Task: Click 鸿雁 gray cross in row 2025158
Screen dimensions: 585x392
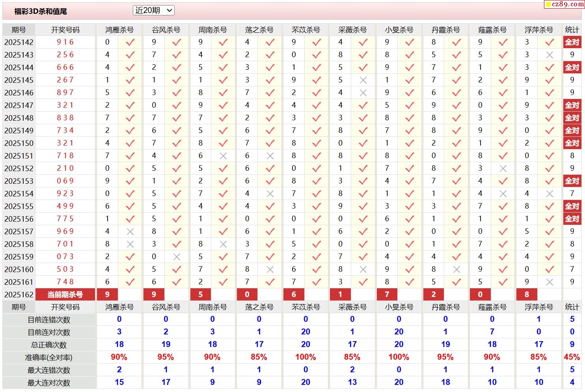Action: (130, 244)
